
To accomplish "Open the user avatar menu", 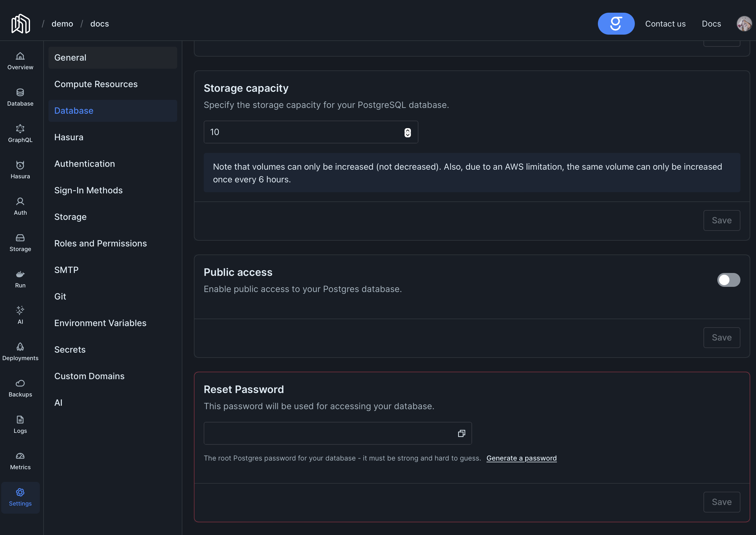I will click(x=744, y=24).
